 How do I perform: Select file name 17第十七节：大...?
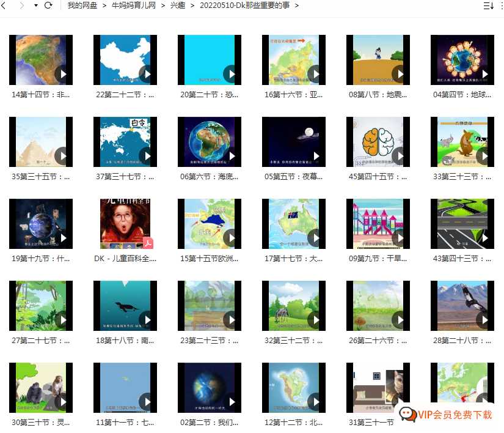(293, 259)
